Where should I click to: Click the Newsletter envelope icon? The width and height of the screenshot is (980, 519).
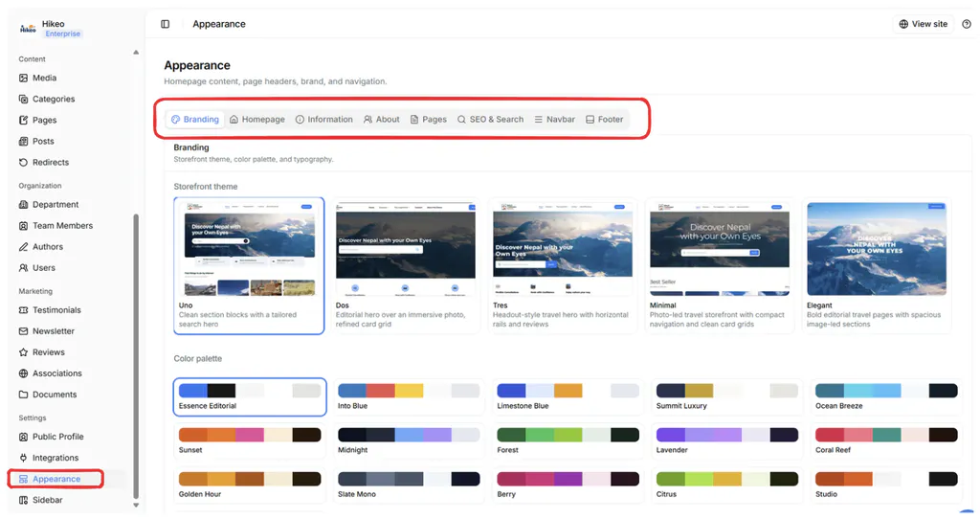pos(23,331)
